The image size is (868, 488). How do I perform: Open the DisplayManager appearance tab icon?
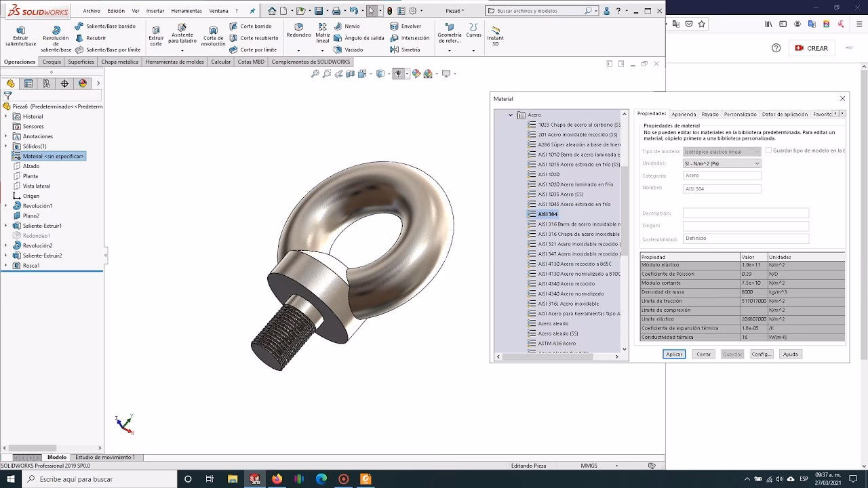pyautogui.click(x=83, y=83)
